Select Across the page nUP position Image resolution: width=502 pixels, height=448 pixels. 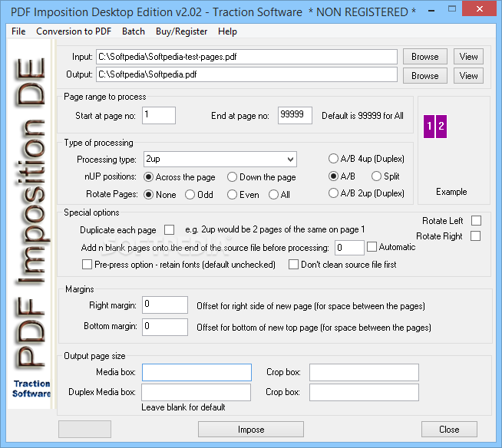click(180, 177)
